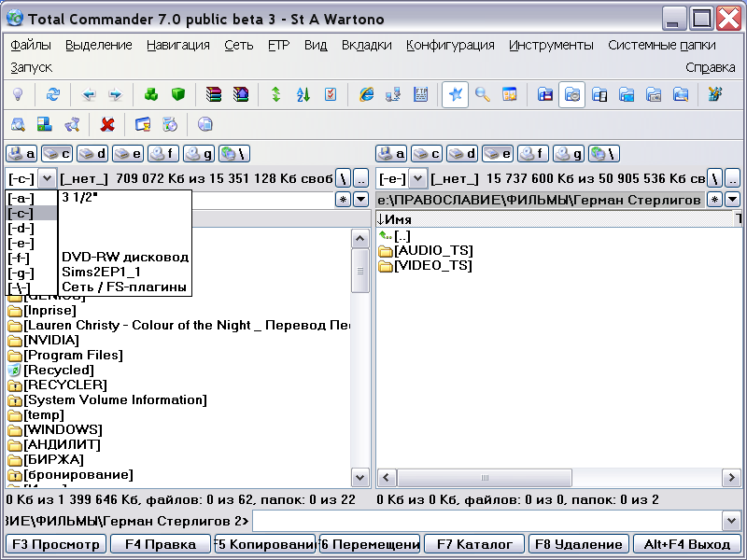Image resolution: width=747 pixels, height=560 pixels.
Task: Click the round globe disc icon, second row
Action: (x=204, y=125)
